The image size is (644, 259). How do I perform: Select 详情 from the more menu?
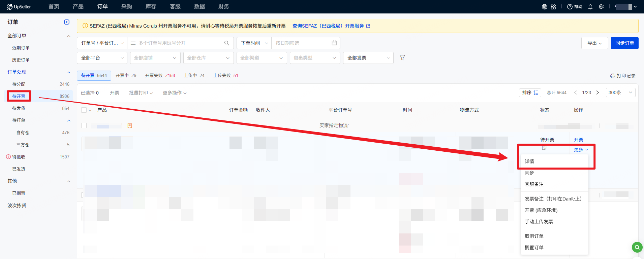529,161
